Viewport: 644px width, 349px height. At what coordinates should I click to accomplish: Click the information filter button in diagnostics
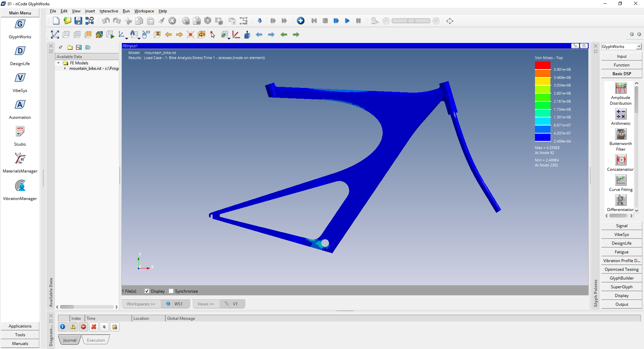click(x=62, y=327)
